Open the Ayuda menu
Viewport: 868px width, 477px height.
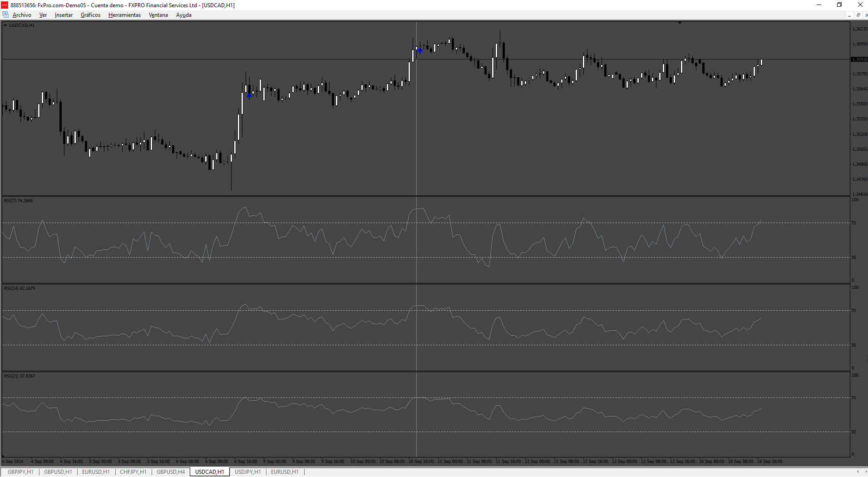coord(183,15)
